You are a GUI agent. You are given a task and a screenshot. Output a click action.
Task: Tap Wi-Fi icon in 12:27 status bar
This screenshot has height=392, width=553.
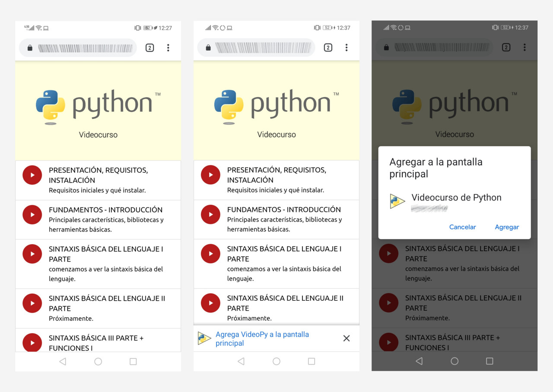coord(39,28)
